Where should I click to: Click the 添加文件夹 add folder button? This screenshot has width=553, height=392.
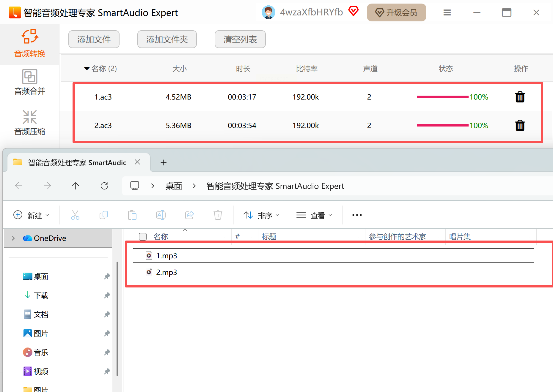point(167,39)
